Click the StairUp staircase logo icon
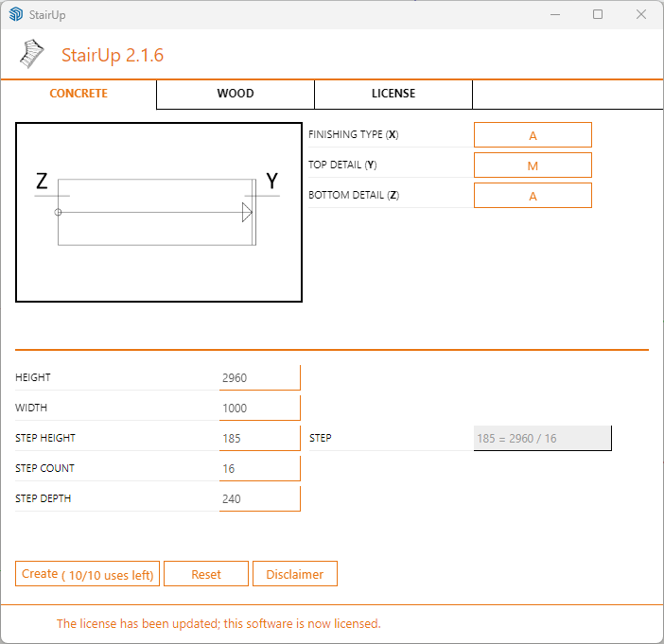The width and height of the screenshot is (664, 644). click(x=32, y=55)
